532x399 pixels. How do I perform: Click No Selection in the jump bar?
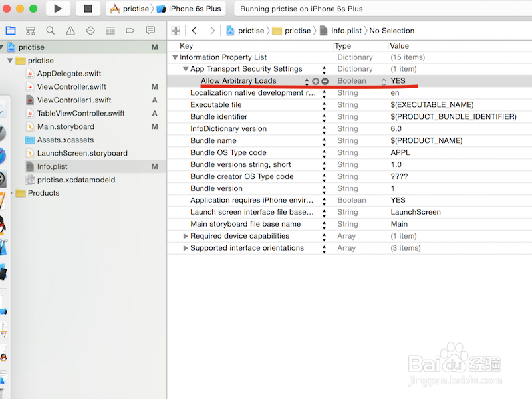point(392,31)
